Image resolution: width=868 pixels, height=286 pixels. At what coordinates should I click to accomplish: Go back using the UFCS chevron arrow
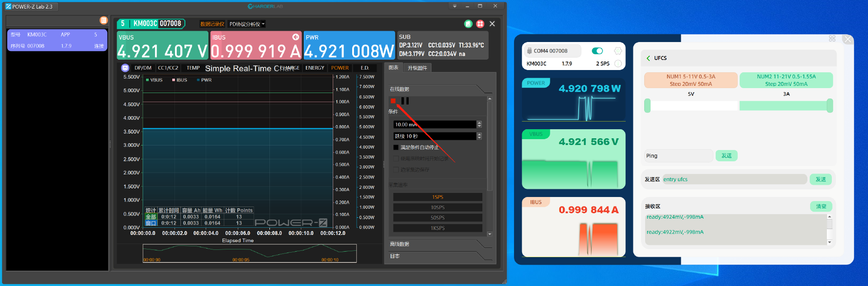pos(648,58)
